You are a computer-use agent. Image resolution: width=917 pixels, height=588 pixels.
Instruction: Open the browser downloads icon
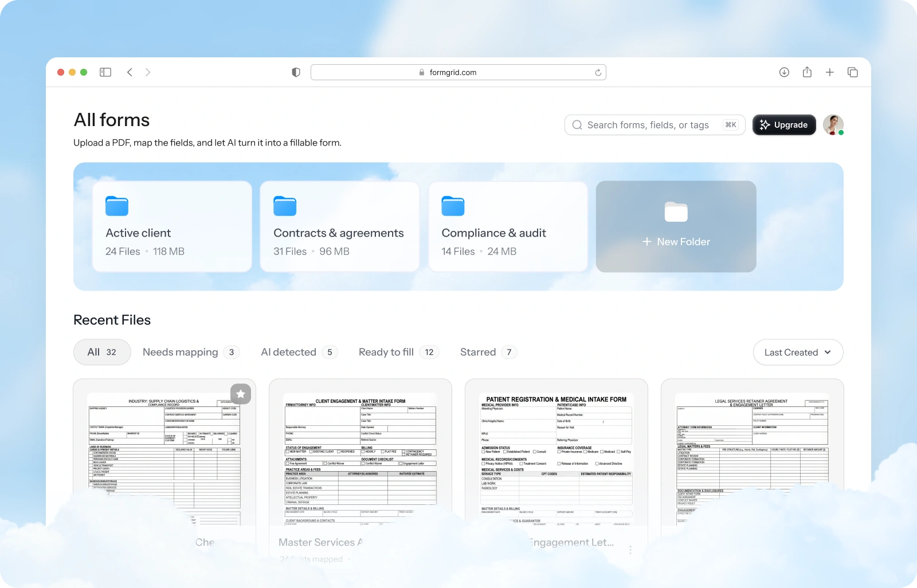pyautogui.click(x=784, y=72)
